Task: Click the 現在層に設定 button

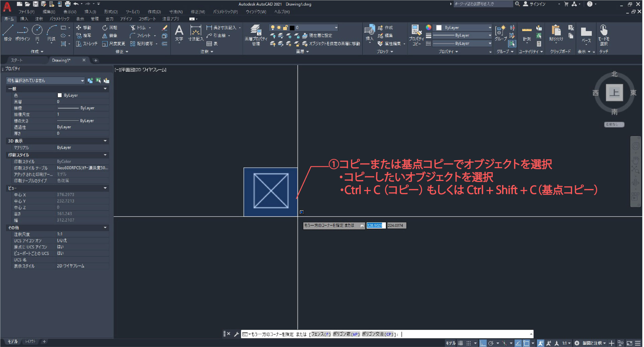Action: pyautogui.click(x=317, y=36)
